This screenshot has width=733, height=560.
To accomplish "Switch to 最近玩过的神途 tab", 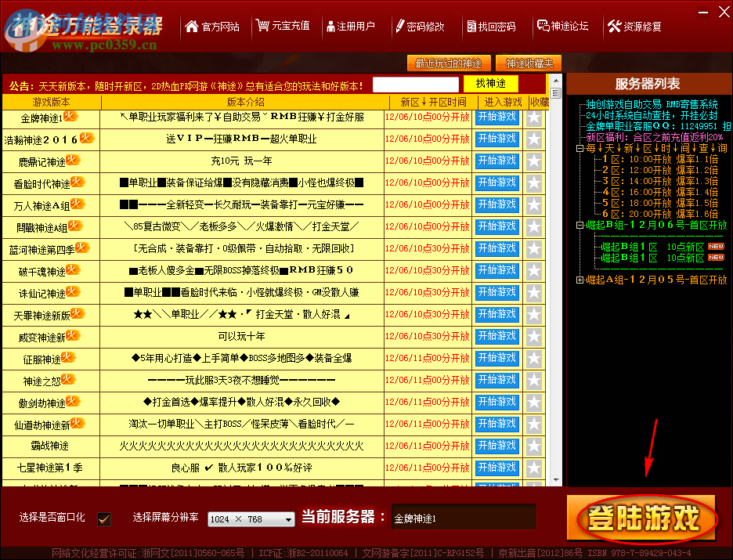I will (x=449, y=63).
